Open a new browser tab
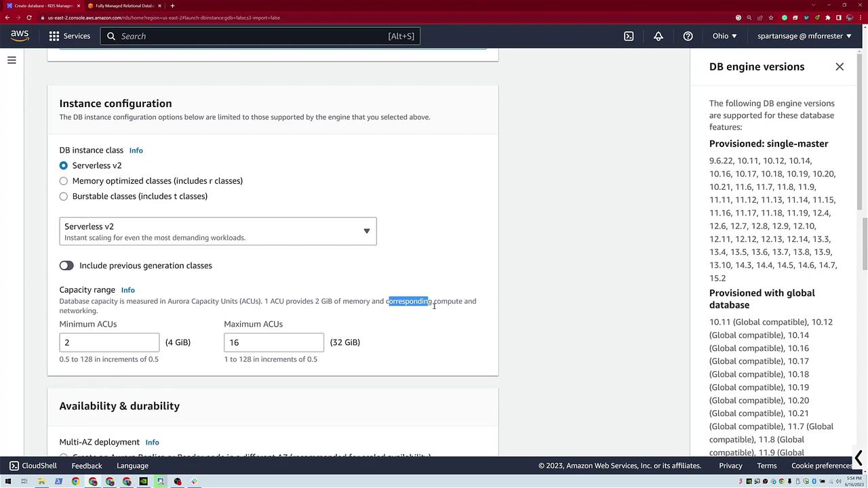The width and height of the screenshot is (868, 488). (x=172, y=5)
